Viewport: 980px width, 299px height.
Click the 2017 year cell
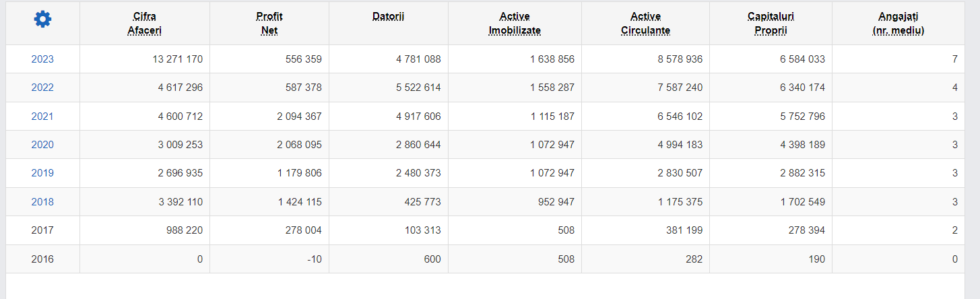click(42, 230)
